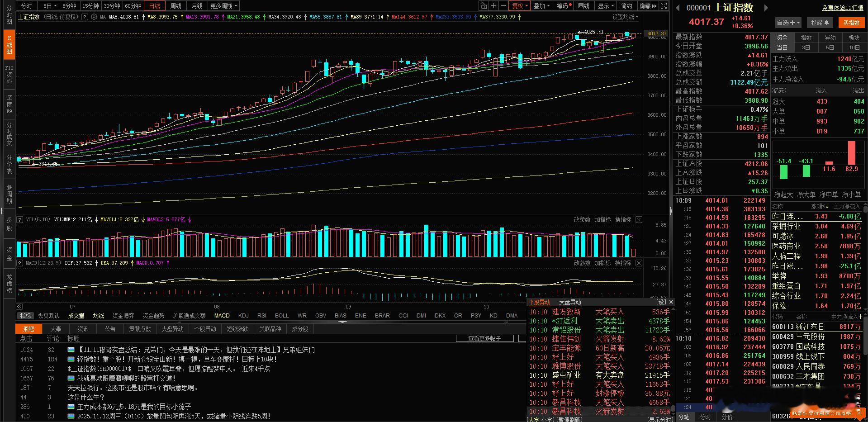This screenshot has width=868, height=422.
Task: Go to next stock arrow
Action: click(x=766, y=7)
